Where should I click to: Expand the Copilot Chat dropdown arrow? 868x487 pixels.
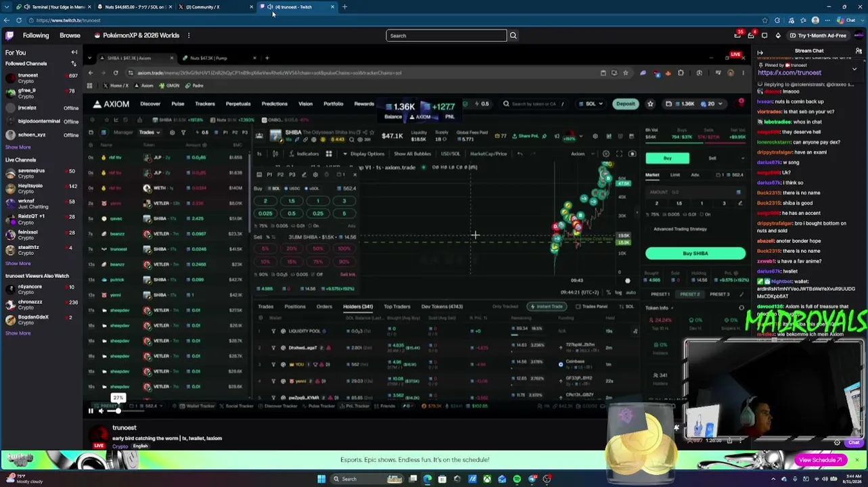pyautogui.click(x=862, y=20)
